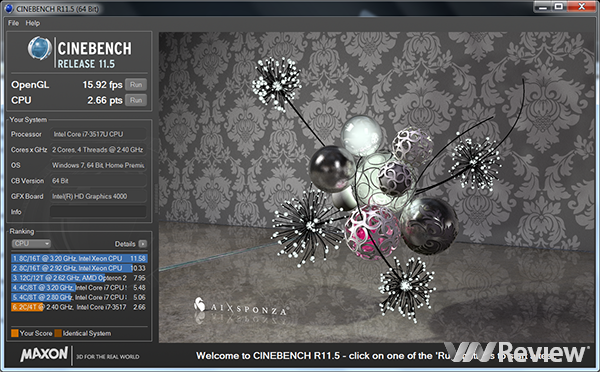
Task: Open the Help menu
Action: (33, 23)
